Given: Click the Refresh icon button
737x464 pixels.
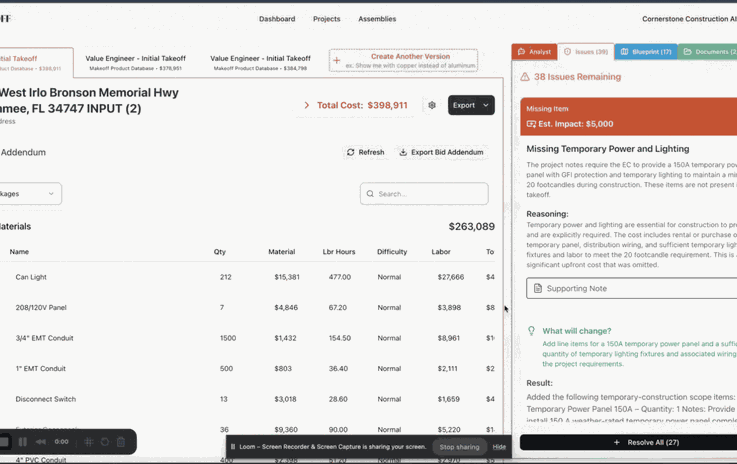Looking at the screenshot, I should click(351, 152).
